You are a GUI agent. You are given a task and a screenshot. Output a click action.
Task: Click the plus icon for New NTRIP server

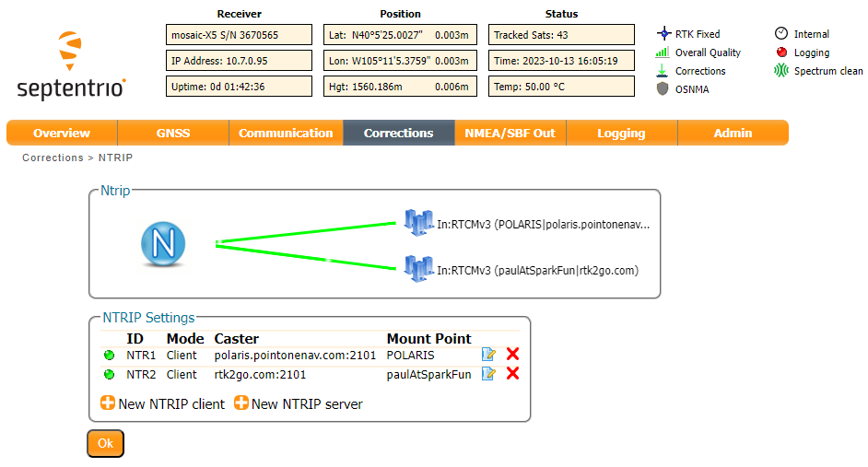tap(240, 403)
